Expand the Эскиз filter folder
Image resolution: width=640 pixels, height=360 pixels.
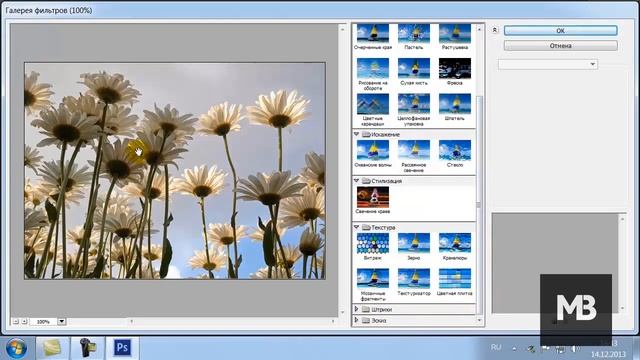356,320
